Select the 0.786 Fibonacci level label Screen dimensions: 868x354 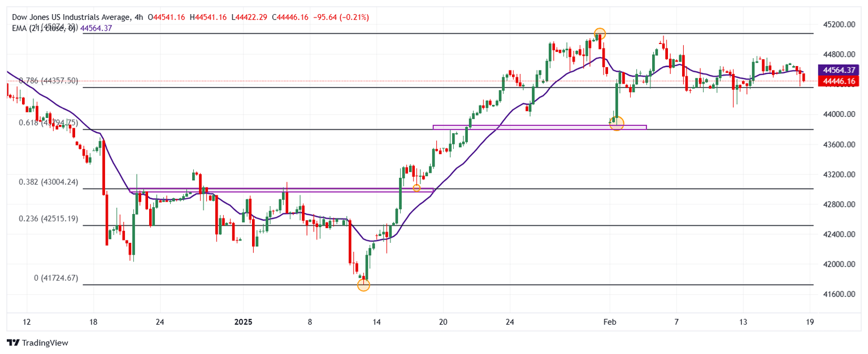point(48,81)
